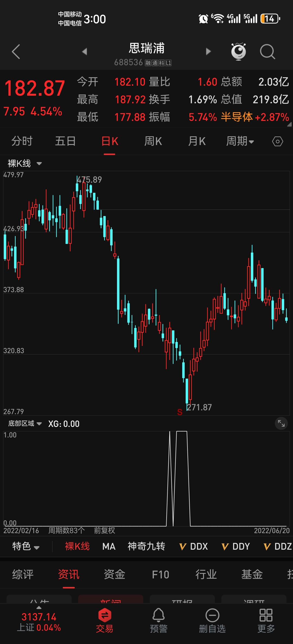Switch to 周K weekly chart tab

[x=153, y=141]
